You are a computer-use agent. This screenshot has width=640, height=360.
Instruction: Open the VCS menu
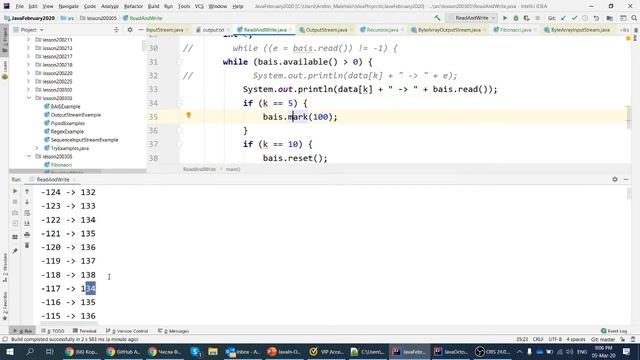click(x=199, y=6)
